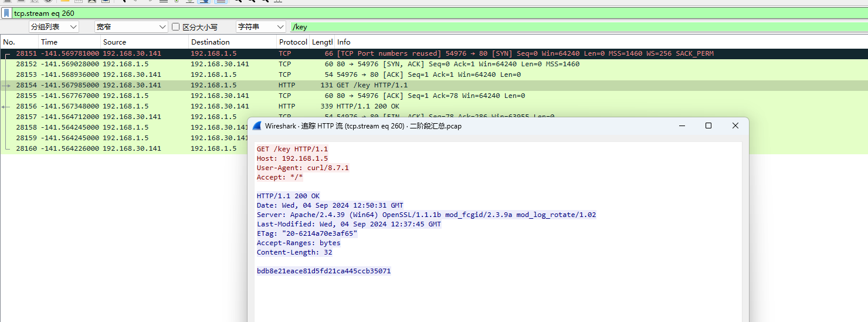Click the Last-Modified header line
Screen dimensions: 868x322
[x=349, y=224]
